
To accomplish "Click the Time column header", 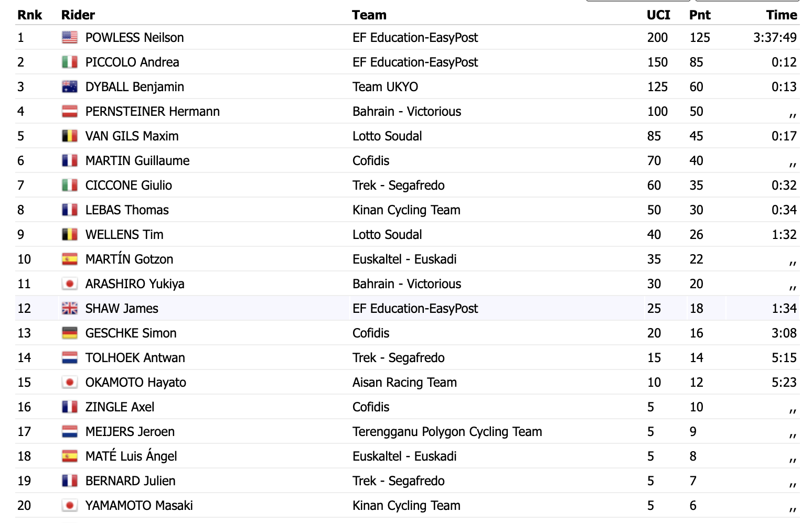I will click(782, 15).
